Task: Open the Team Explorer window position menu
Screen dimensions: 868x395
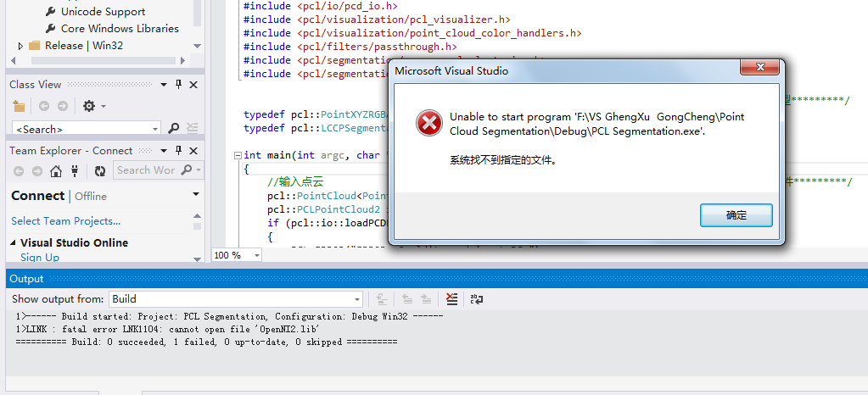Action: pos(164,151)
